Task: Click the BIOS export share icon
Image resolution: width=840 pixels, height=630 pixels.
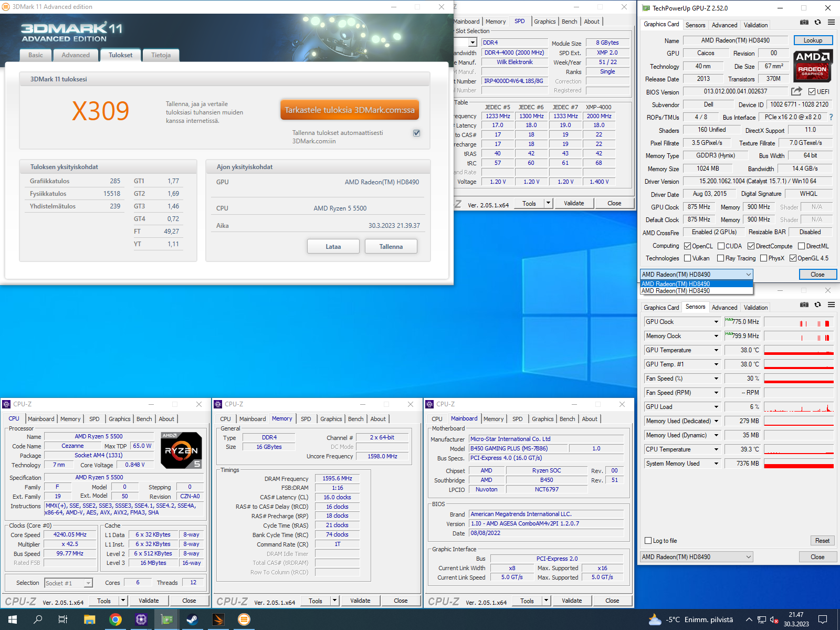Action: [796, 91]
